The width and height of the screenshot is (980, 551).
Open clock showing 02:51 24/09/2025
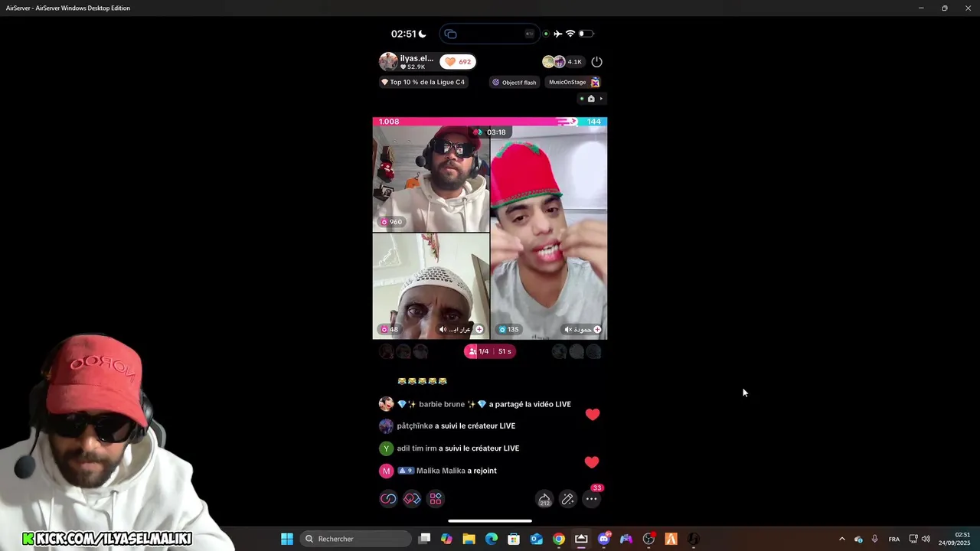click(x=954, y=539)
